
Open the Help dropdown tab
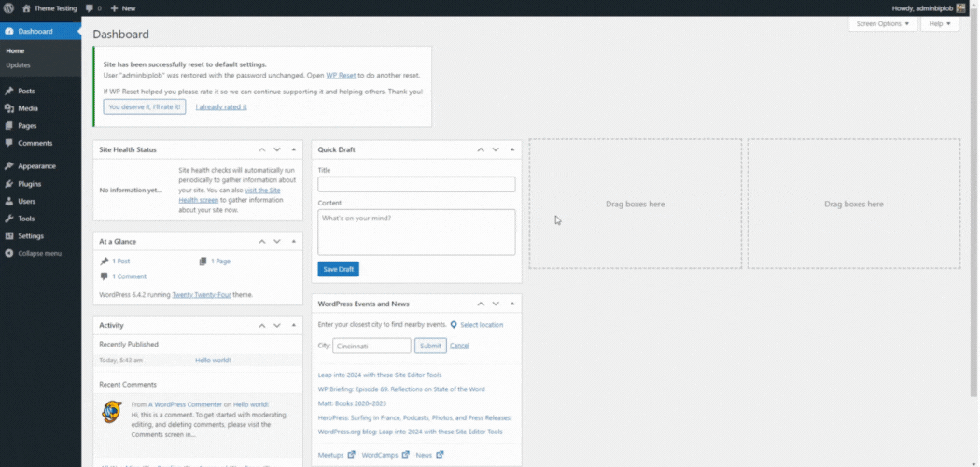pyautogui.click(x=939, y=23)
